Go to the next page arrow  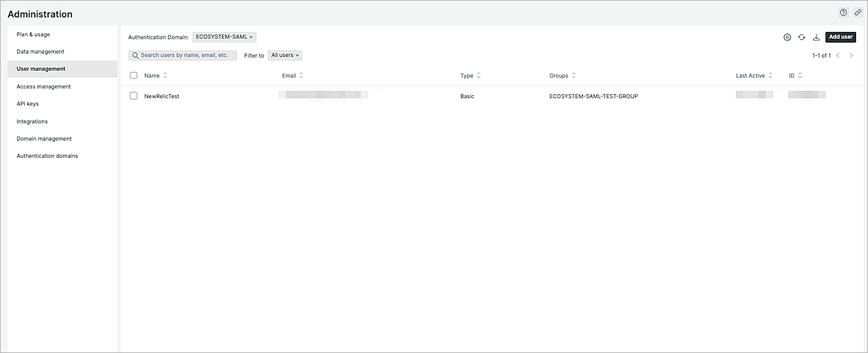[x=852, y=56]
